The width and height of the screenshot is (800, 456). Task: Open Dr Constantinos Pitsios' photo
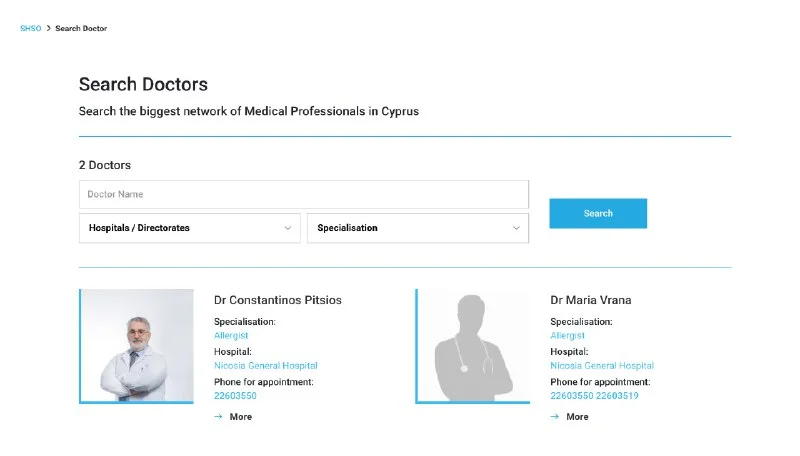click(137, 346)
